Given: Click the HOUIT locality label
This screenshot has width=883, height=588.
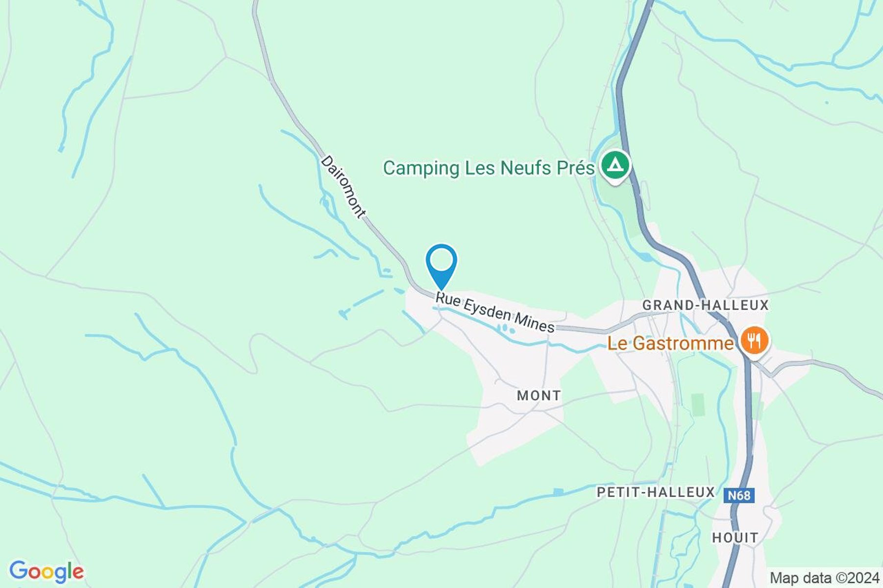Looking at the screenshot, I should pyautogui.click(x=735, y=538).
